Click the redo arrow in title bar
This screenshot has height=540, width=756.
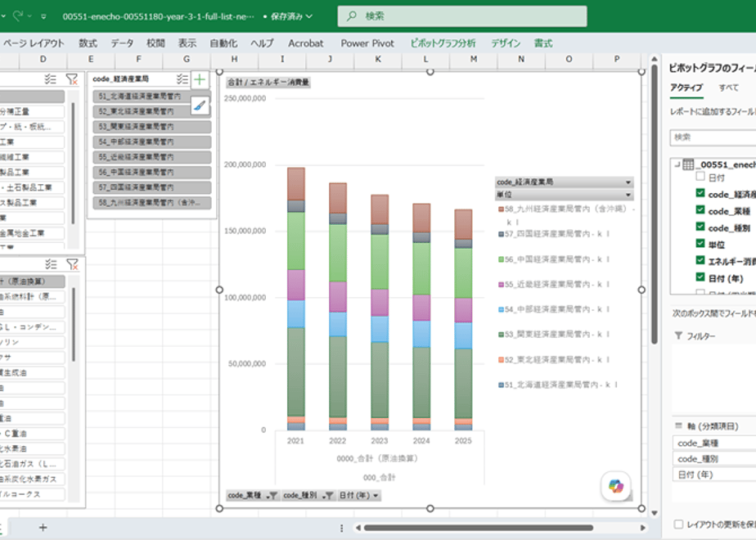coord(18,16)
